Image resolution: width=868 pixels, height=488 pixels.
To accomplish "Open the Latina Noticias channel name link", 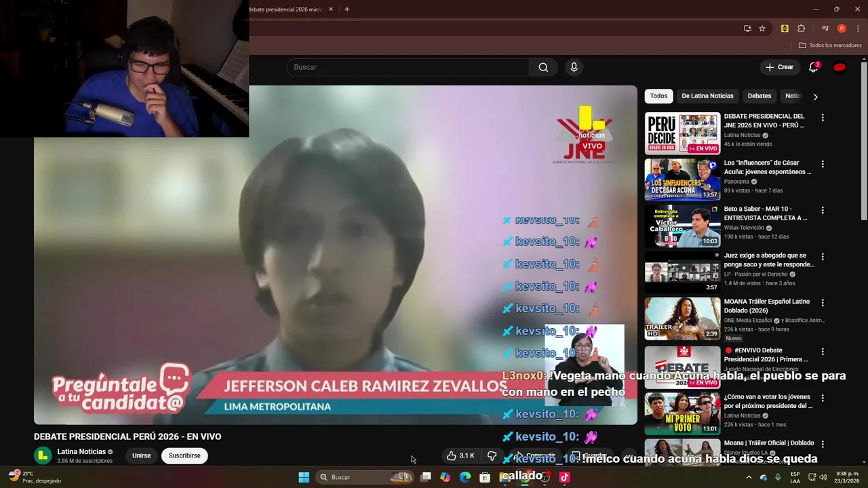I will pos(81,451).
